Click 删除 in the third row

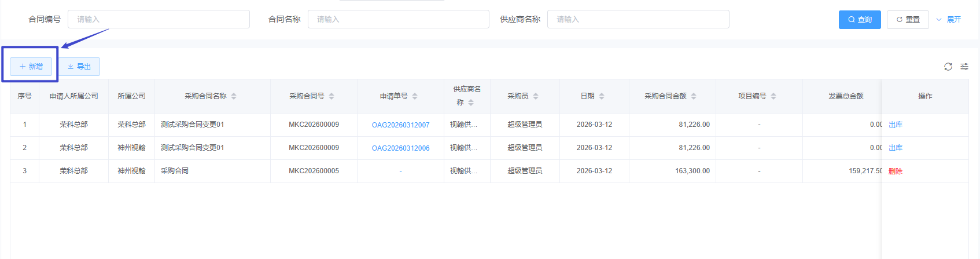(895, 172)
